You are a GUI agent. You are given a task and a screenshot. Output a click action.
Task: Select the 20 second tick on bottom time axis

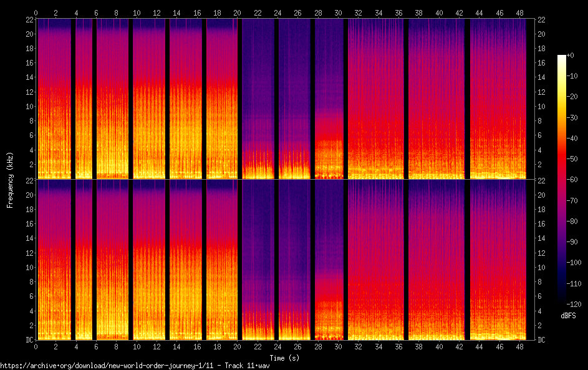(x=237, y=346)
